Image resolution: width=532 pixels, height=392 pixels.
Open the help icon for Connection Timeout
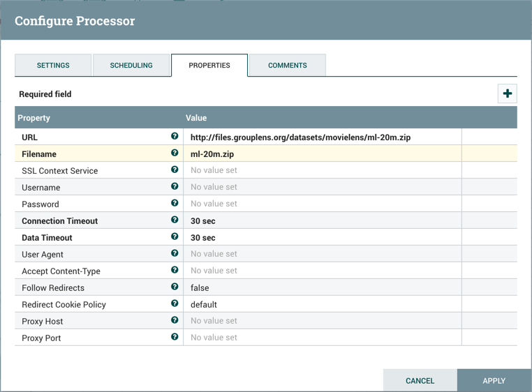(x=175, y=220)
